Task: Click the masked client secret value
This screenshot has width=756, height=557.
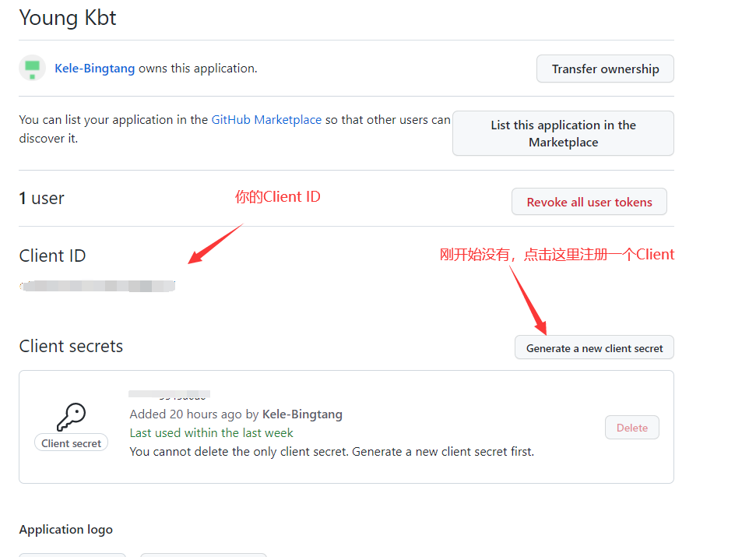Action: point(171,395)
